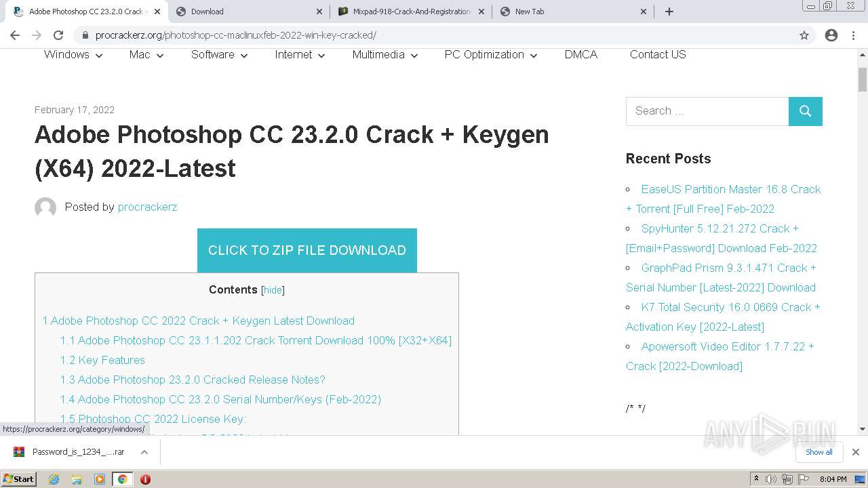Click Show all downloads button
Image resolution: width=868 pixels, height=488 pixels.
tap(819, 452)
